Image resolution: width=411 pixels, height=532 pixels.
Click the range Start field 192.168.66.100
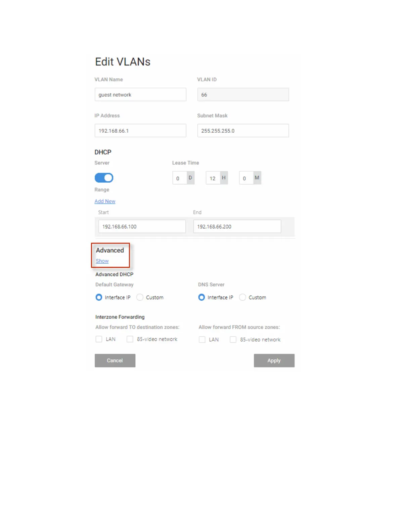coord(142,226)
